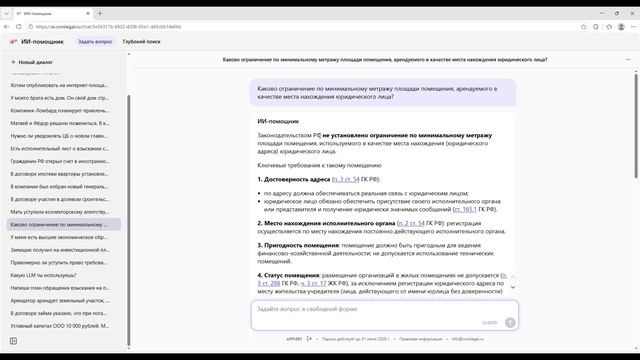Open the browser menu with three dots

pyautogui.click(x=633, y=27)
